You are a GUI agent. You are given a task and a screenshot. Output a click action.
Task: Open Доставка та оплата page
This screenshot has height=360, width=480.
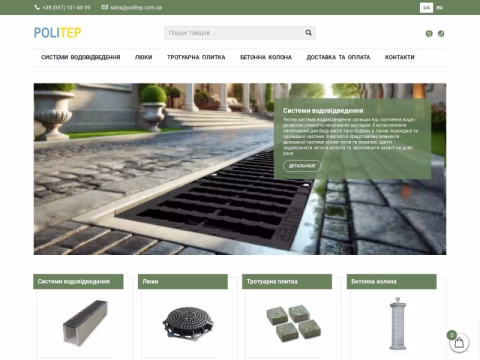(338, 57)
